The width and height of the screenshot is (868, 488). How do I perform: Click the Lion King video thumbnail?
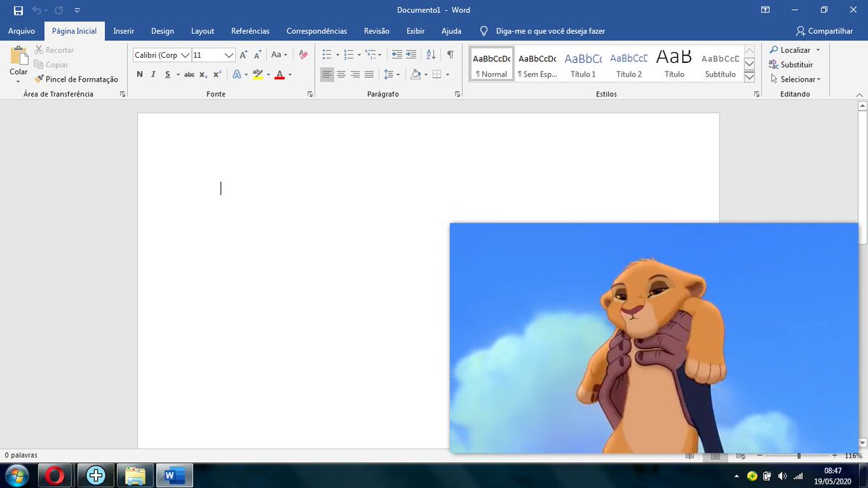(x=654, y=338)
